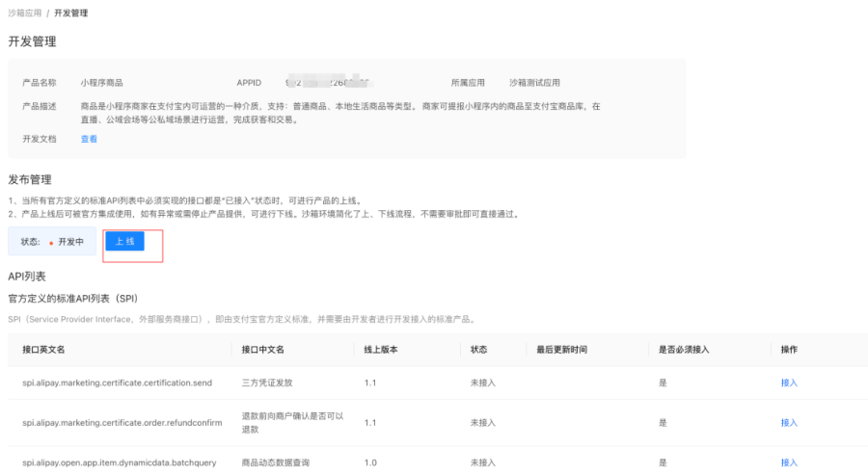Select the 开发管理 breadcrumb item
The height and width of the screenshot is (475, 868).
coord(70,13)
